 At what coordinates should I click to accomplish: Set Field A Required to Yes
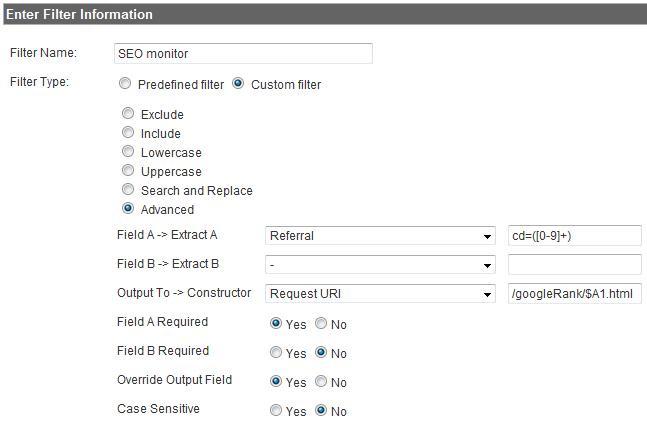pos(276,323)
